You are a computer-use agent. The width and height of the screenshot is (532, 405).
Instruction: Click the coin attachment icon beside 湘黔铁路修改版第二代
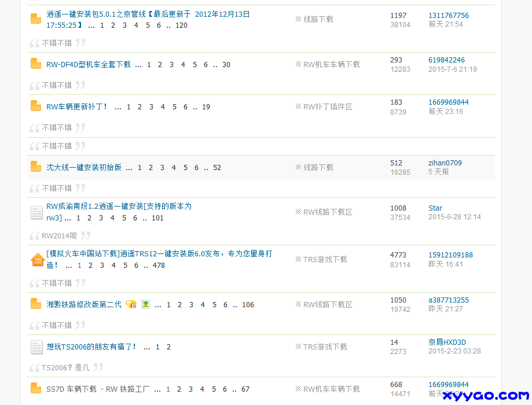click(x=131, y=304)
